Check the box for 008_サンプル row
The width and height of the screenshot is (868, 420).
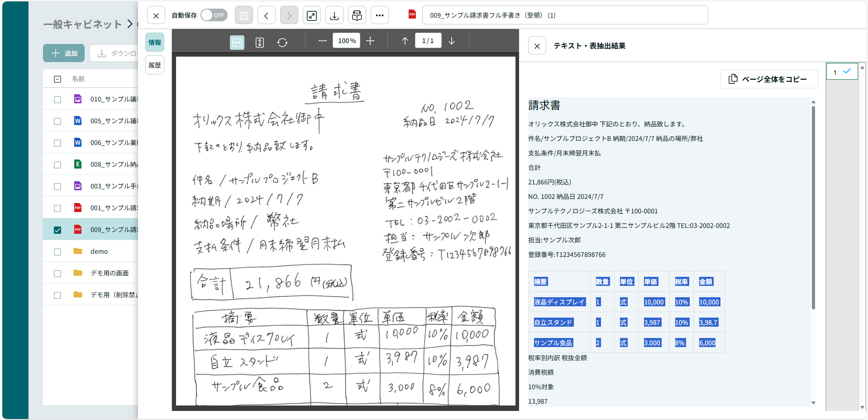click(x=57, y=164)
